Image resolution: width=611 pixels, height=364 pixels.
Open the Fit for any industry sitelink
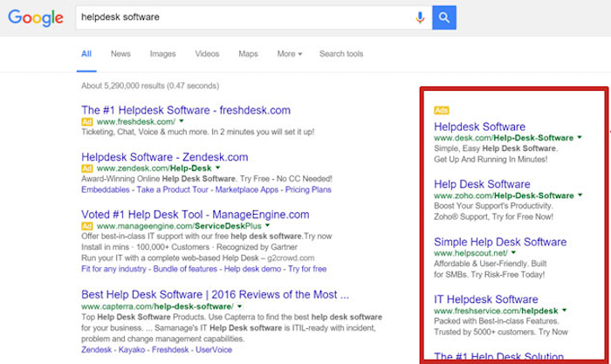coord(113,269)
